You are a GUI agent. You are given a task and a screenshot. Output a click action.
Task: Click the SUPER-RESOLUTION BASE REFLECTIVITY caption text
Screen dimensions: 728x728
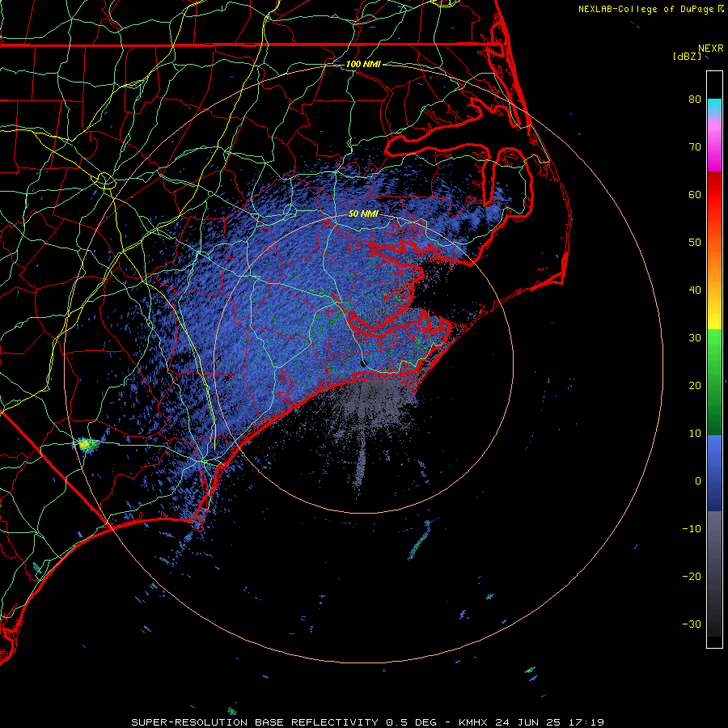coord(255,722)
